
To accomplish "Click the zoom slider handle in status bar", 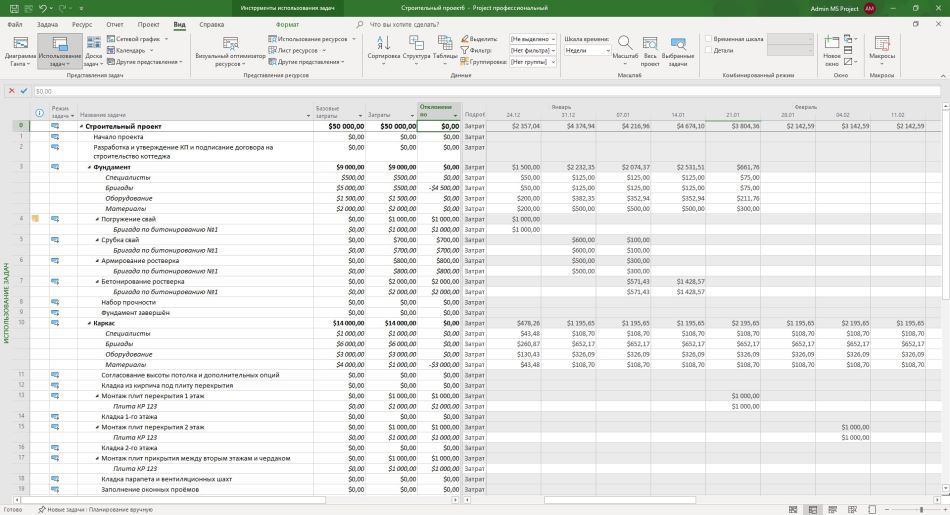I will click(x=922, y=510).
